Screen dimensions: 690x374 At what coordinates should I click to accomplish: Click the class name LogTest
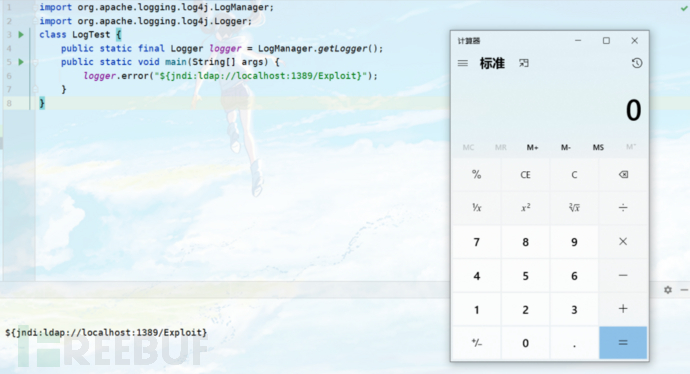[91, 35]
